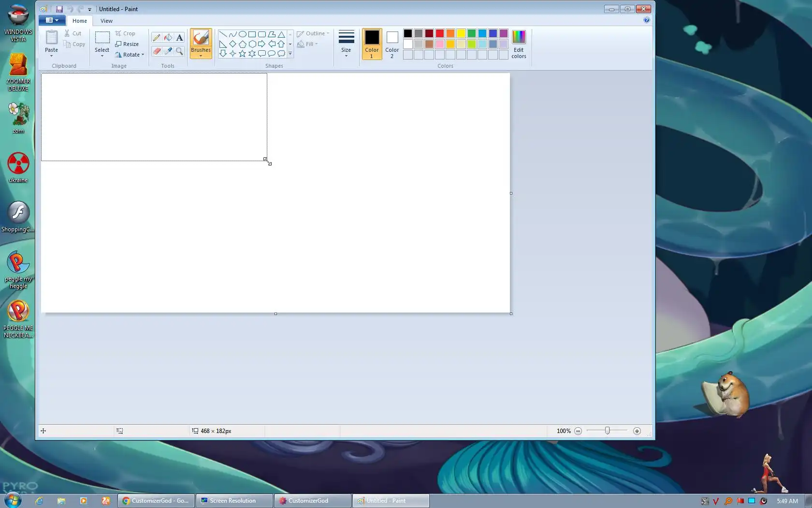Image resolution: width=812 pixels, height=508 pixels.
Task: Select the Color picker eyedropper
Action: [168, 51]
